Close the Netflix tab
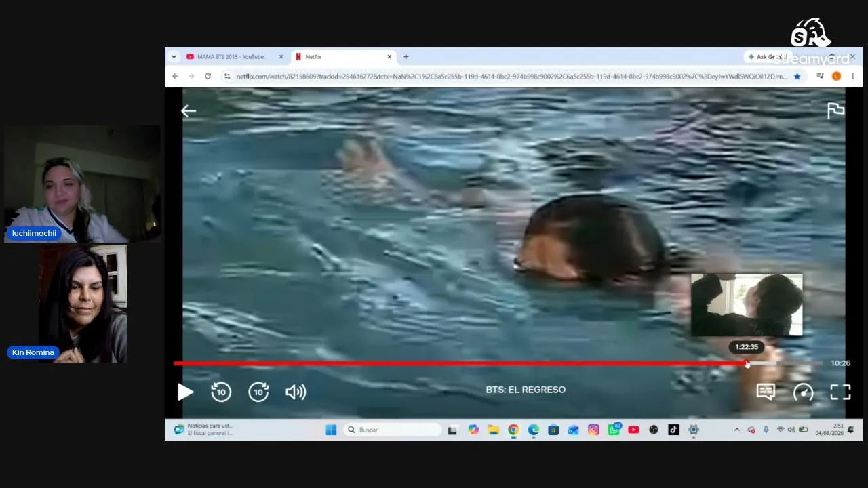Viewport: 868px width, 488px height. tap(389, 57)
